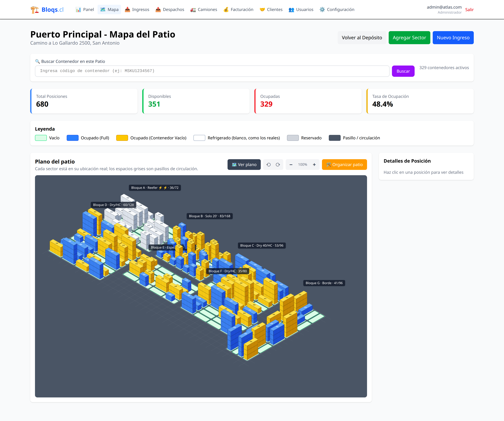Image resolution: width=504 pixels, height=421 pixels.
Task: Select the Bloque F Dry/HC 35/80 label
Action: [228, 271]
